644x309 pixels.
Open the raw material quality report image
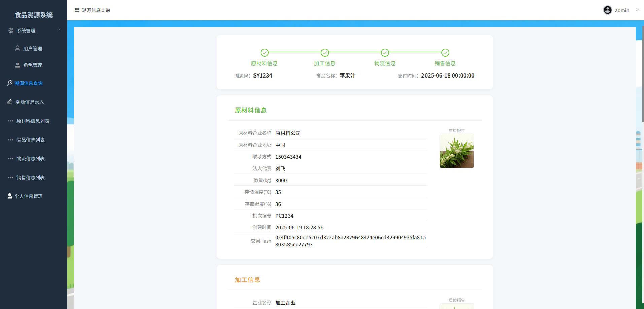pyautogui.click(x=457, y=151)
